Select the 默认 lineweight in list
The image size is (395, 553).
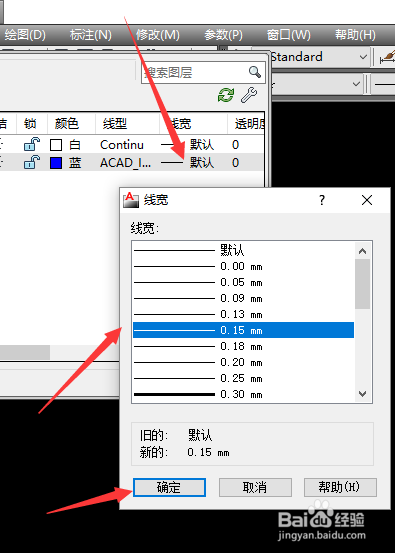point(243,250)
